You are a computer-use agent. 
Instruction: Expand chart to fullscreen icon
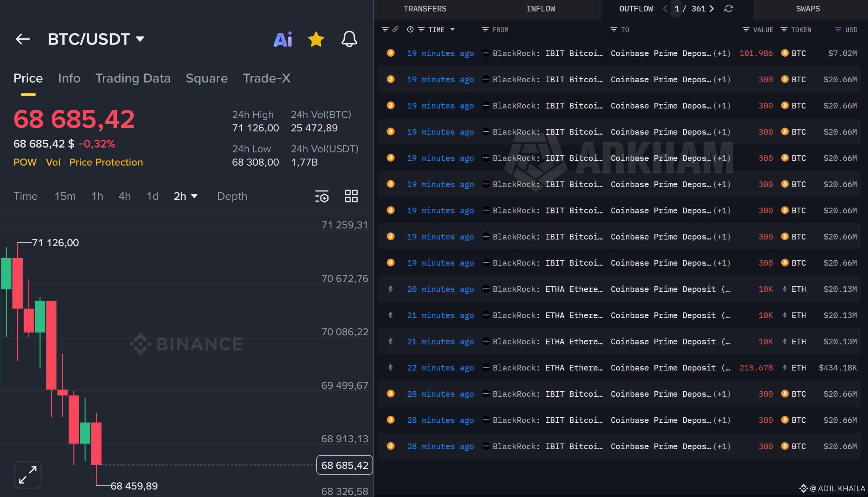(x=28, y=474)
